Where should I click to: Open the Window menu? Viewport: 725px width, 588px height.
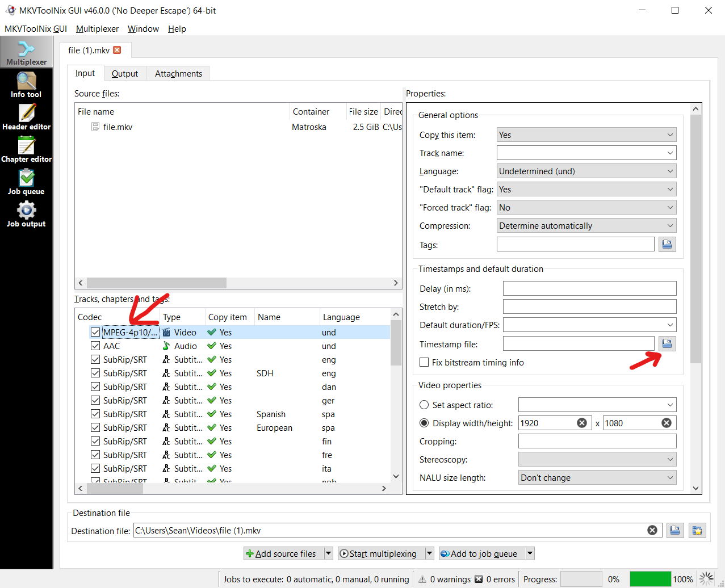[143, 29]
